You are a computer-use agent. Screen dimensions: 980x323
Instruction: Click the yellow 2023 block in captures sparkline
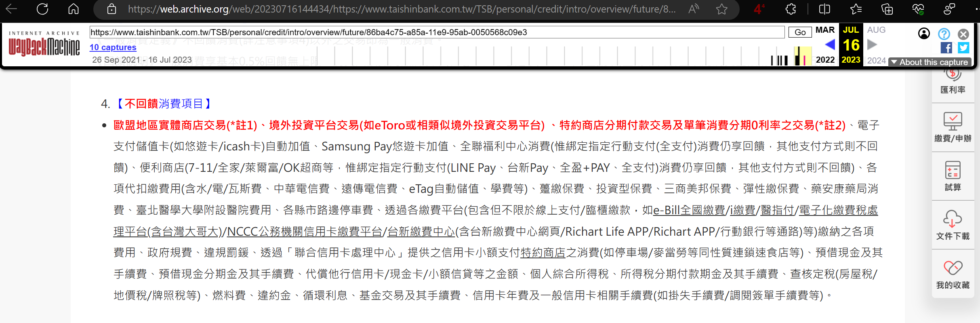click(x=803, y=56)
